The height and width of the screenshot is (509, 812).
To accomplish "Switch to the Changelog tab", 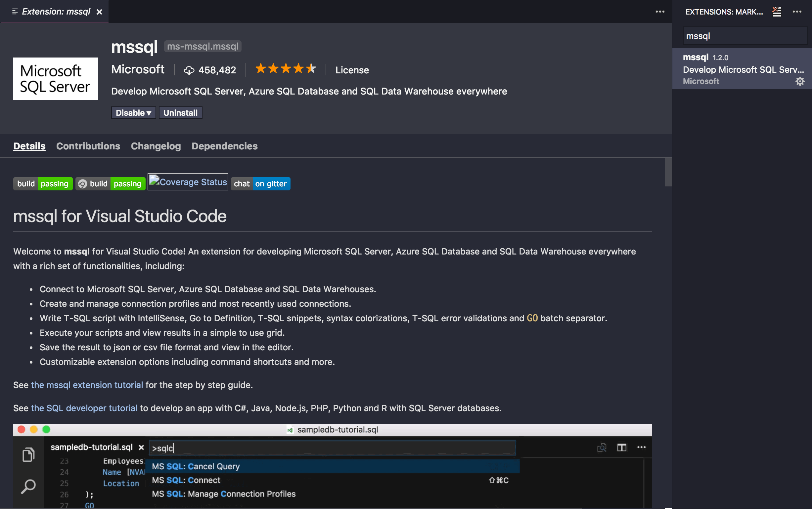I will pyautogui.click(x=156, y=146).
